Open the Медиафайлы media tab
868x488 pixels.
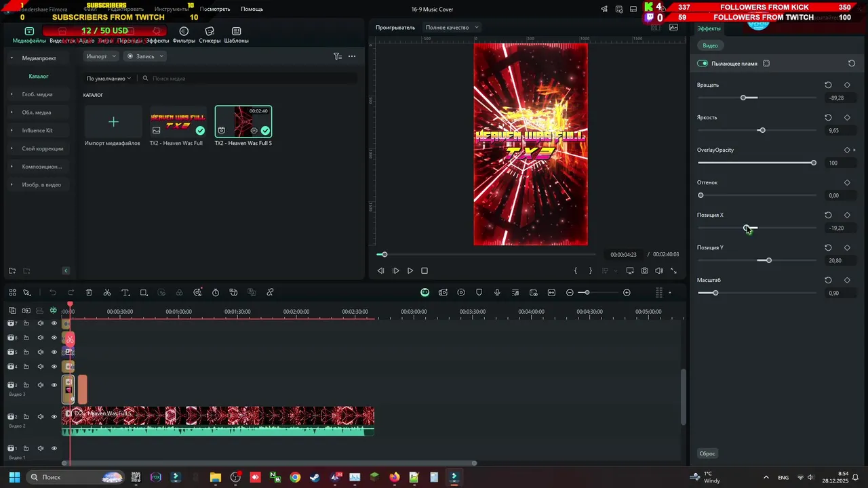click(29, 35)
